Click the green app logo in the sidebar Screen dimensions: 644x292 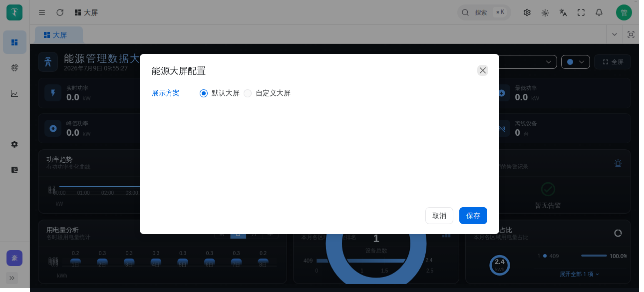(x=14, y=12)
